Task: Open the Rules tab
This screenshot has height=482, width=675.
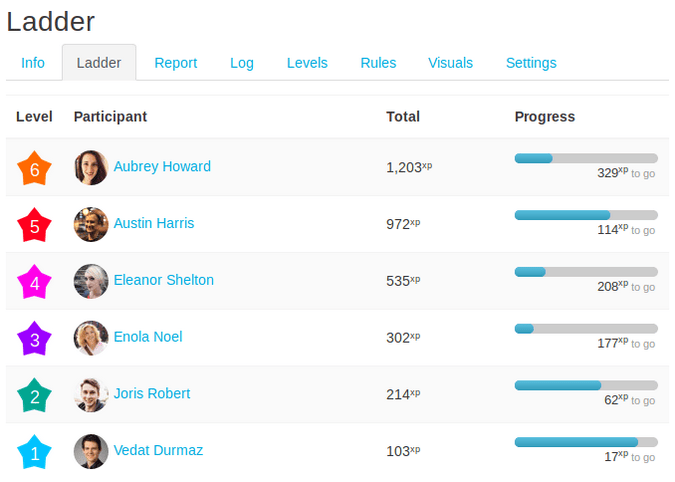Action: [x=378, y=63]
